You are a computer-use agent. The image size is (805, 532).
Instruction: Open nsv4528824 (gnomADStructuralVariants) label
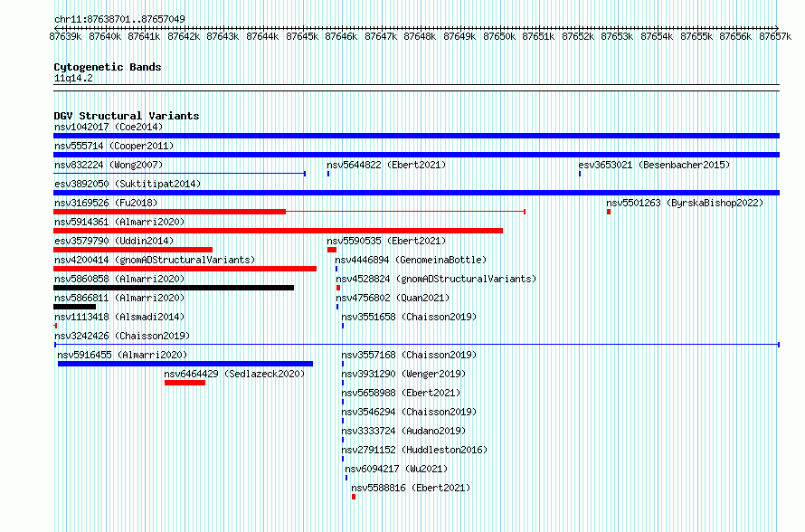click(436, 279)
